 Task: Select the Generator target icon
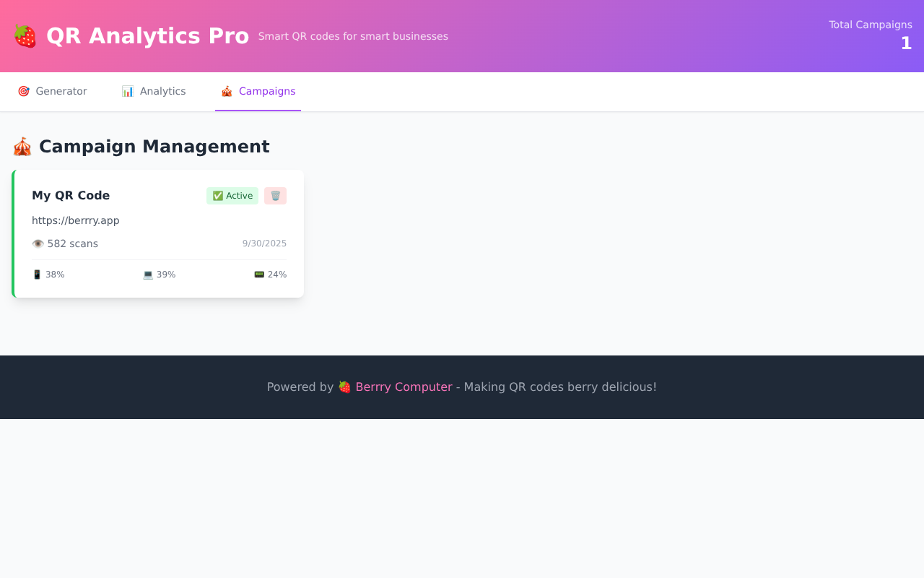point(23,91)
